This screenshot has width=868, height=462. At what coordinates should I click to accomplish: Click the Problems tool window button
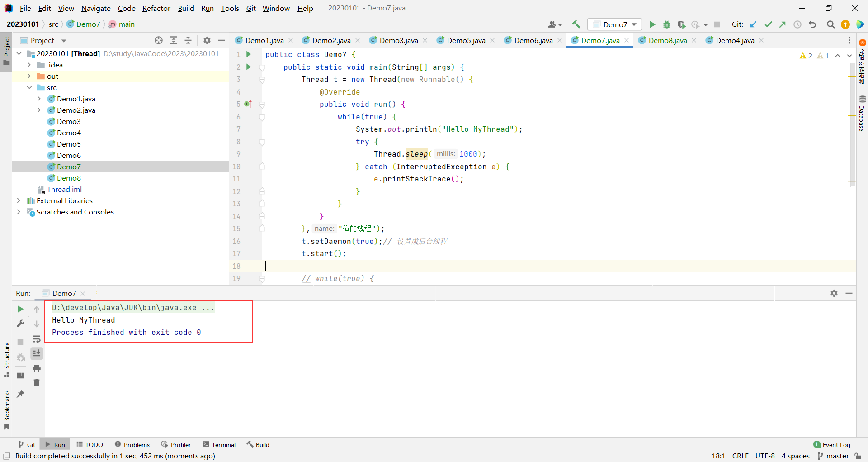132,445
